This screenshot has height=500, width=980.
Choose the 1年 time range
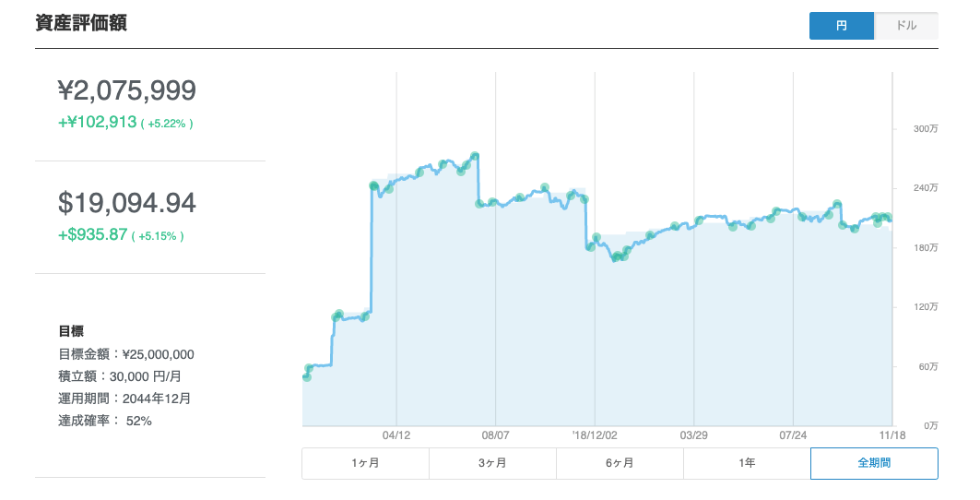point(747,463)
